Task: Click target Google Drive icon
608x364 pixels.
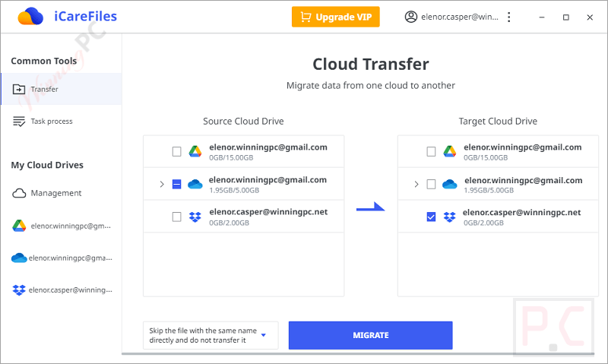Action: [449, 151]
